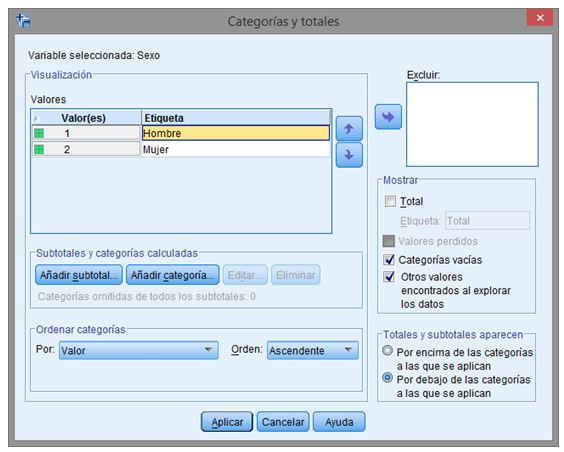Enable the Total checkbox
564x452 pixels.
click(390, 201)
